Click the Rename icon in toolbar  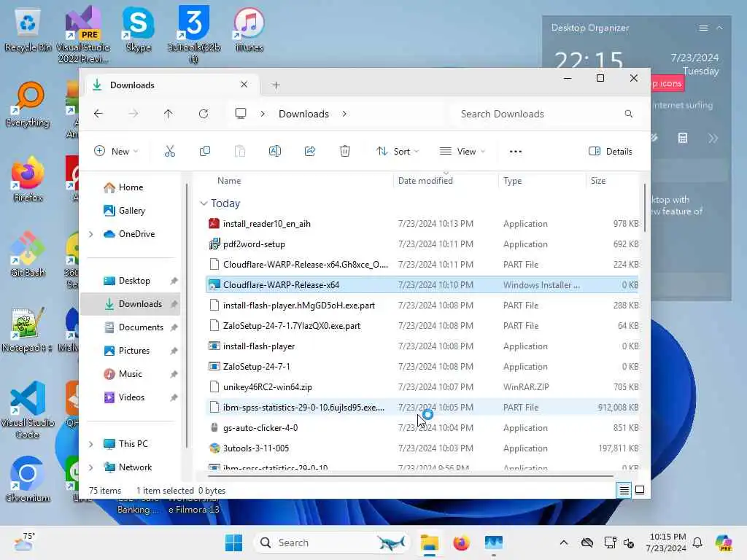275,152
